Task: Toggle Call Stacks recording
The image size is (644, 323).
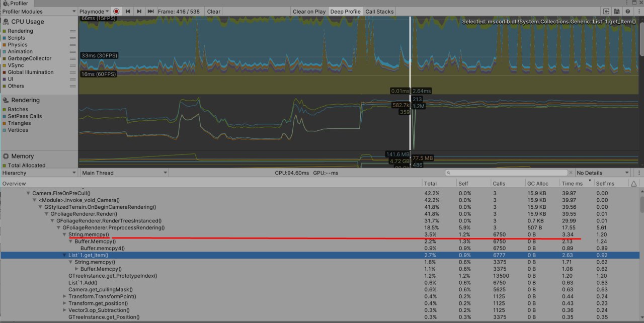Action: point(379,11)
